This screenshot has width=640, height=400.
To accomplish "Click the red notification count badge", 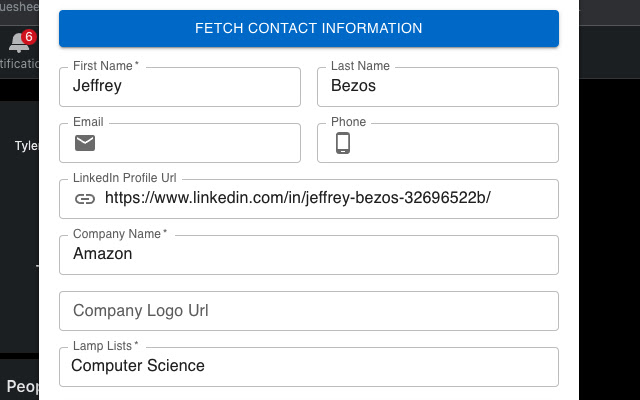I will 29,37.
